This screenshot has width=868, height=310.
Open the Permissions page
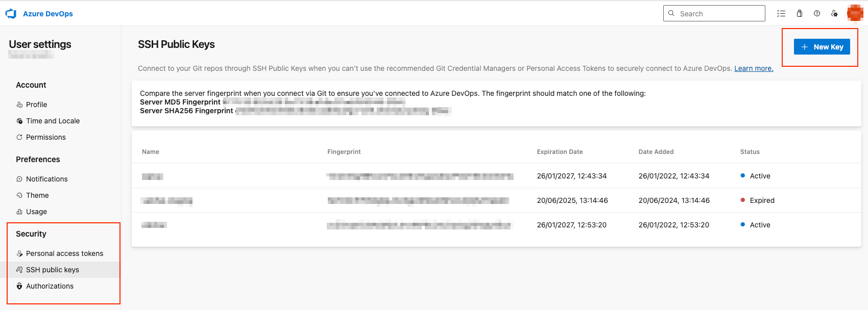(x=45, y=137)
